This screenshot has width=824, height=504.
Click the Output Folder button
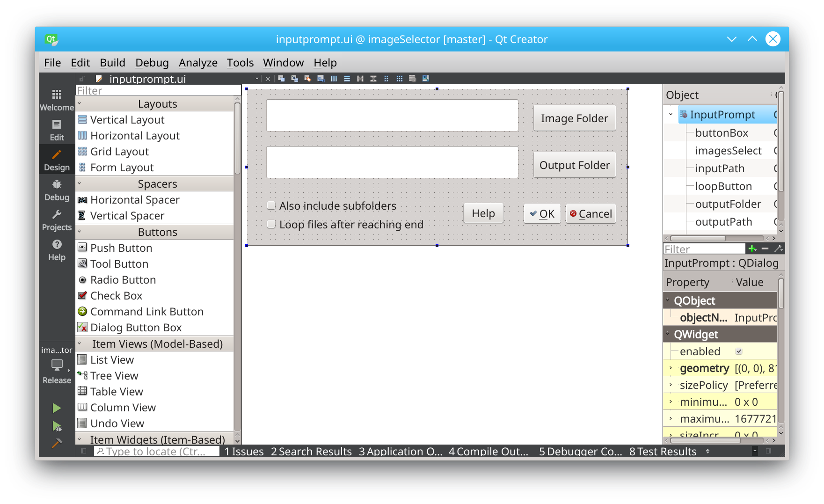click(575, 165)
